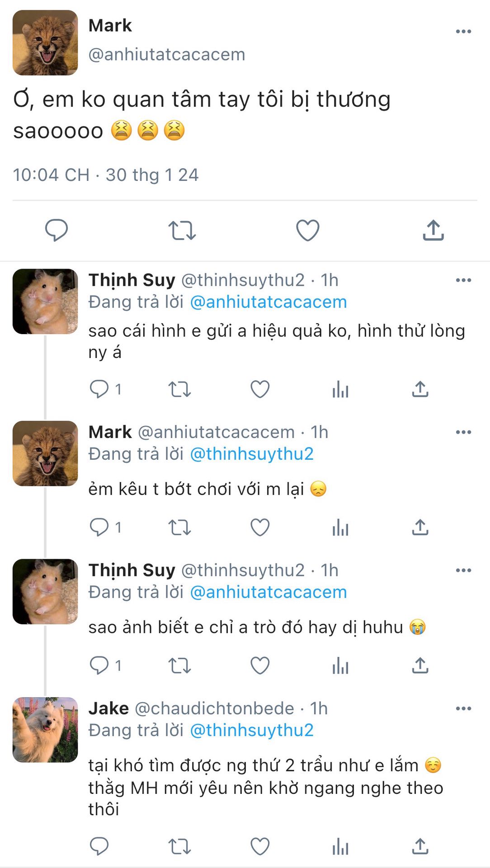The height and width of the screenshot is (868, 490).
Task: Open more options on Thịnh Suy's first reply
Action: tap(463, 280)
